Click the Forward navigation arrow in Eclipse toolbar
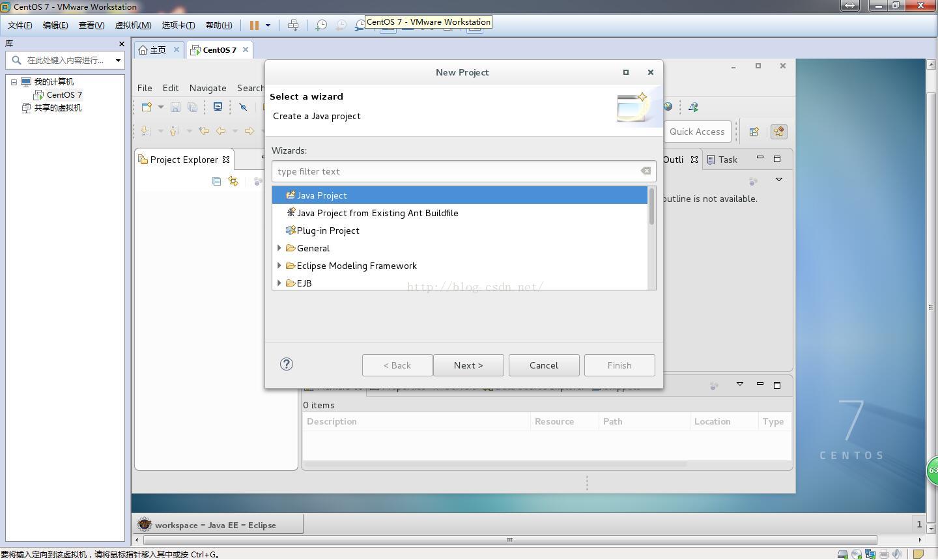Viewport: 938px width, 560px height. pos(249,131)
